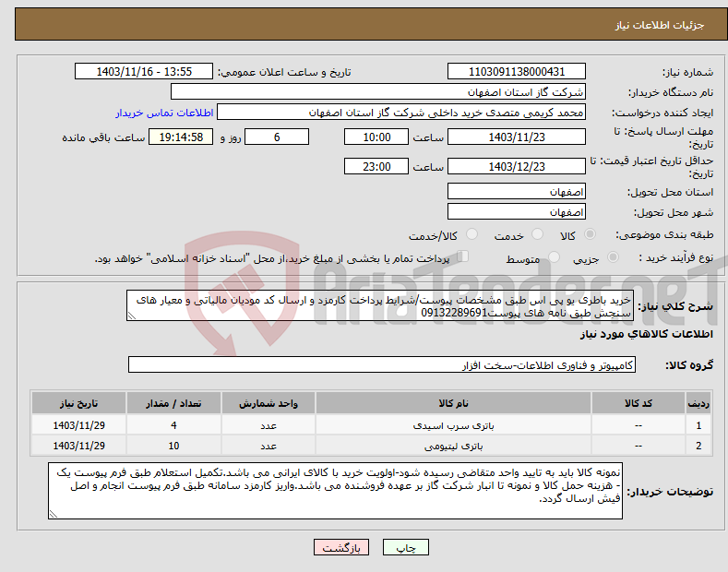Click the delivery city field اصفهان

pos(517,211)
